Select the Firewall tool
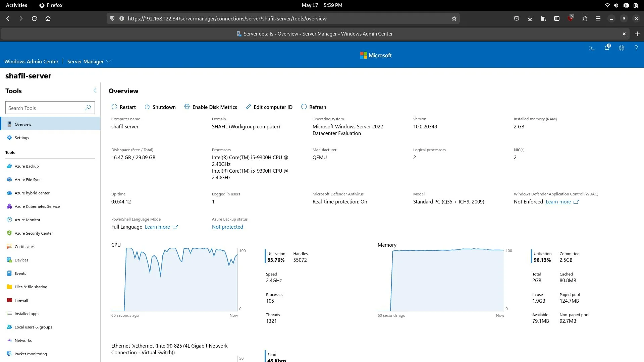 [x=21, y=300]
